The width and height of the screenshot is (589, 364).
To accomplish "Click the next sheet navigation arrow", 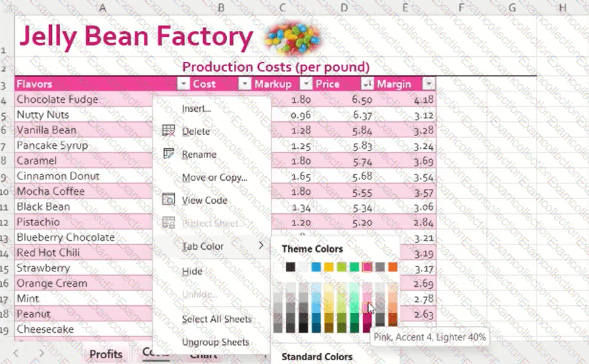I will click(x=42, y=353).
